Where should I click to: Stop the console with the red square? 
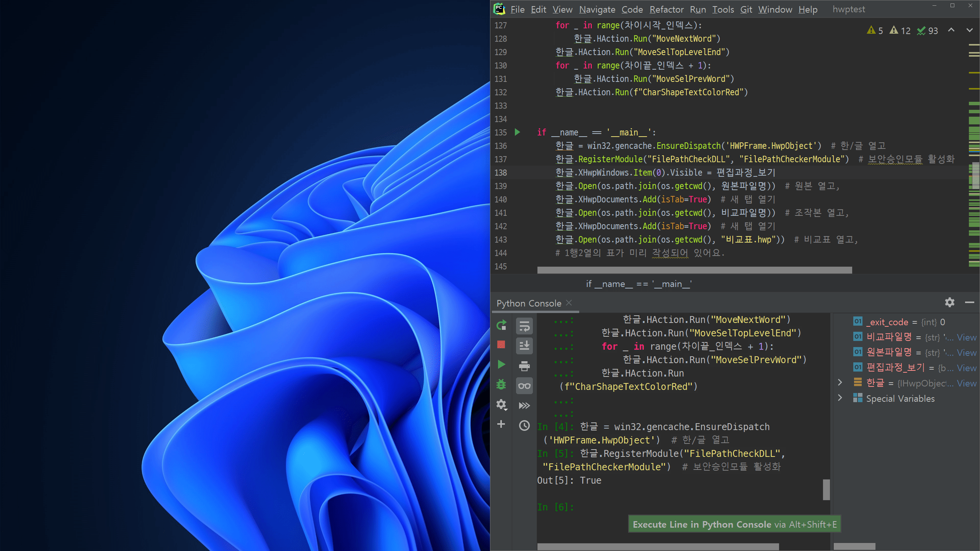[x=501, y=345]
